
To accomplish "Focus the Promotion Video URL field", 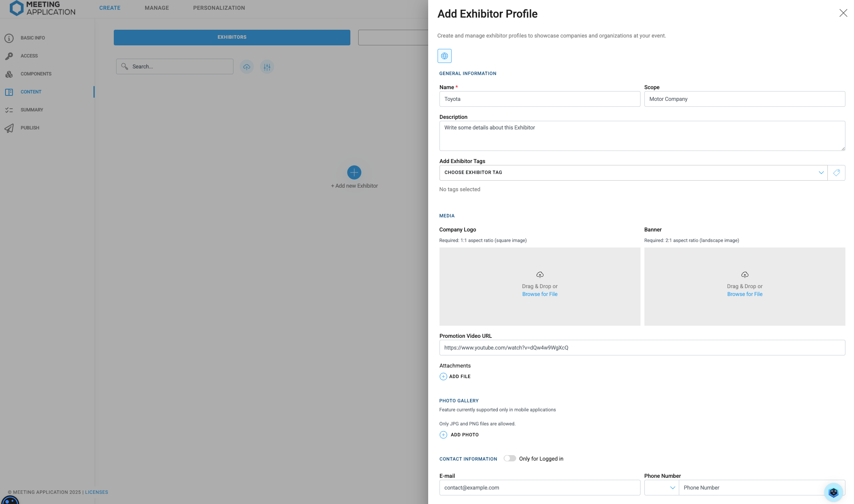I will (x=642, y=348).
